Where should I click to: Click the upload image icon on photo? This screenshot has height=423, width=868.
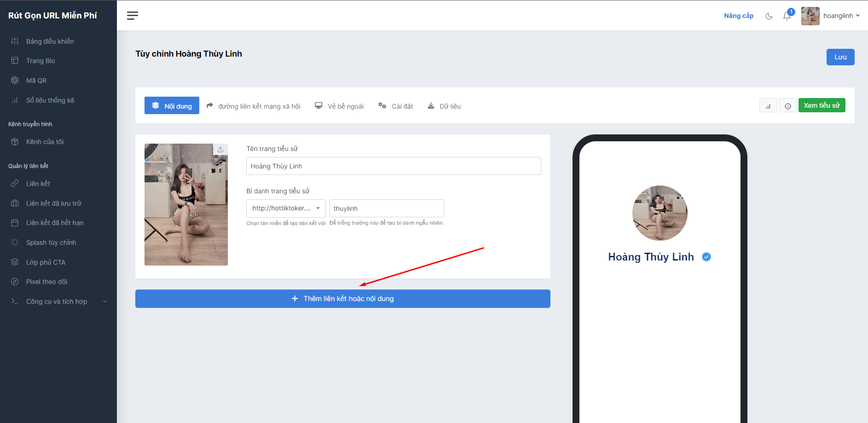click(220, 150)
